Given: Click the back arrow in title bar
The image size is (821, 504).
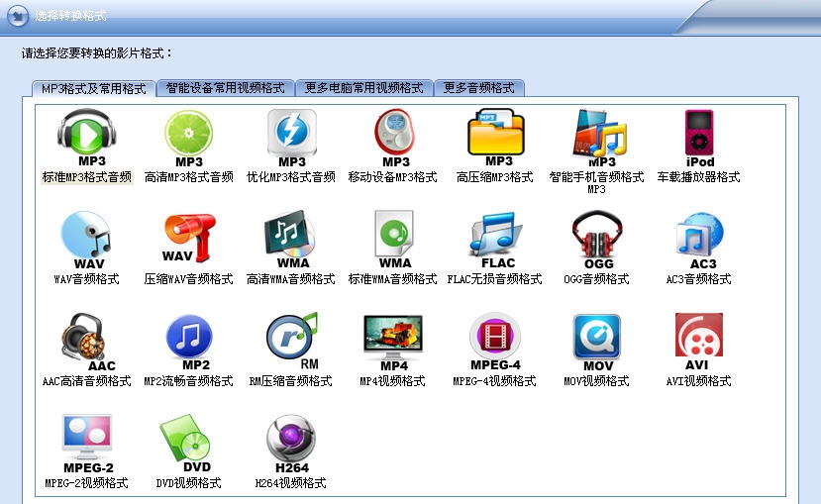Looking at the screenshot, I should pos(18,15).
